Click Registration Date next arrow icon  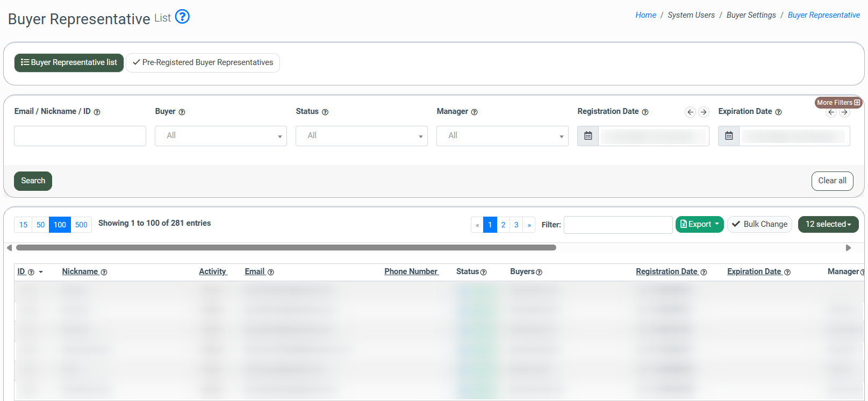point(704,112)
